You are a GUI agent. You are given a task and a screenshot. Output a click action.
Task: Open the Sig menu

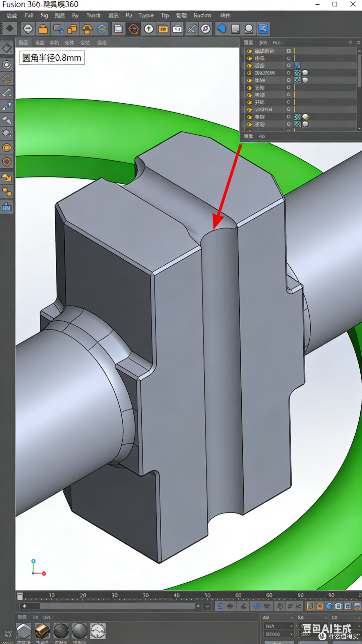(x=44, y=15)
